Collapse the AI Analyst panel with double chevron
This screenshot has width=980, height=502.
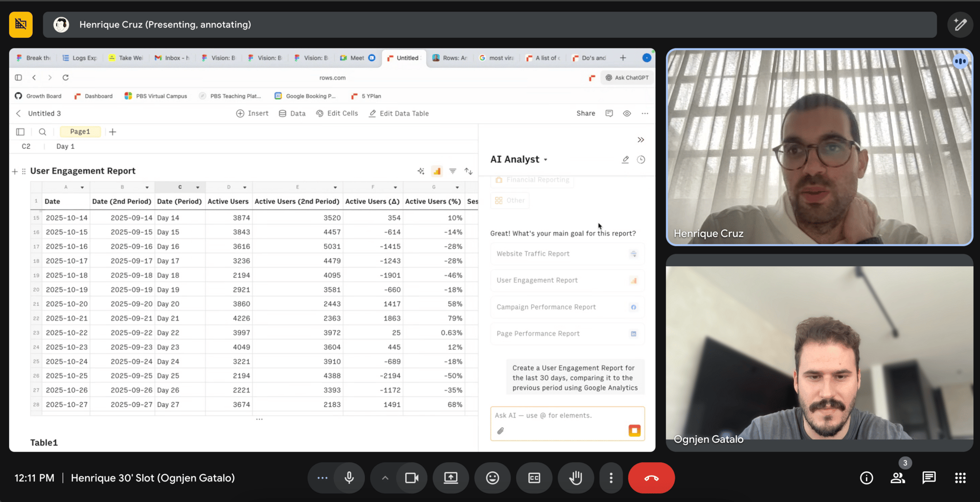point(641,140)
